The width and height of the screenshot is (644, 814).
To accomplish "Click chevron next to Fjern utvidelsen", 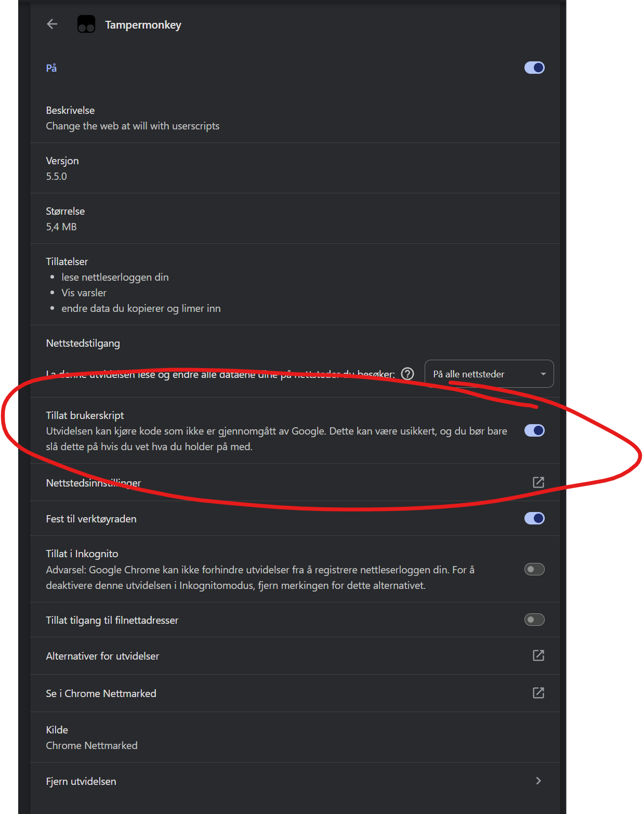I will tap(538, 781).
